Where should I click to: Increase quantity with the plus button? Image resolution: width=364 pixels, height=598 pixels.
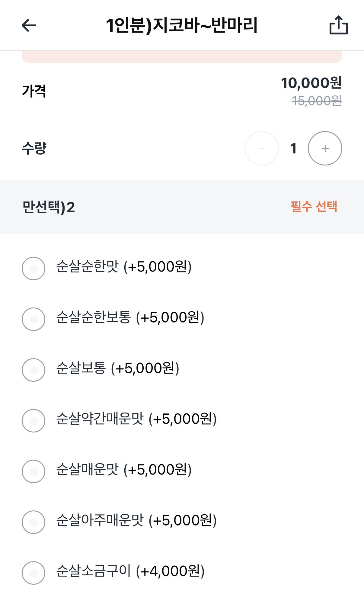(x=325, y=148)
